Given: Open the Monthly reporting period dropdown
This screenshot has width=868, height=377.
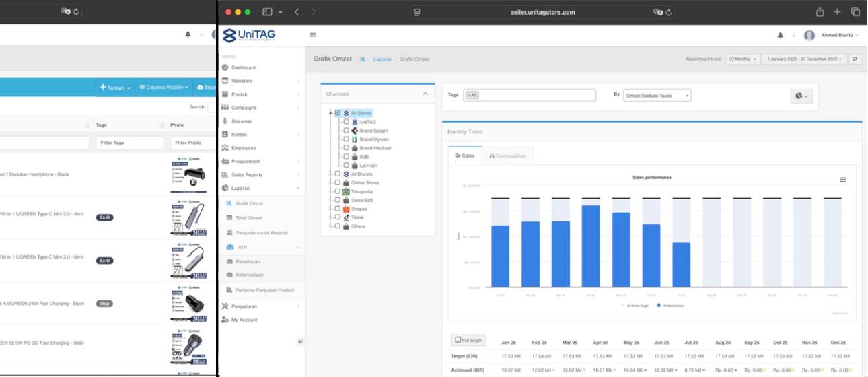Looking at the screenshot, I should 743,59.
